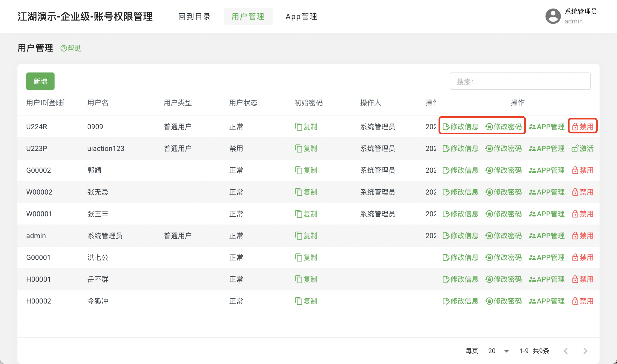Click edit info for 岳不群
This screenshot has height=364, width=617.
pos(460,279)
